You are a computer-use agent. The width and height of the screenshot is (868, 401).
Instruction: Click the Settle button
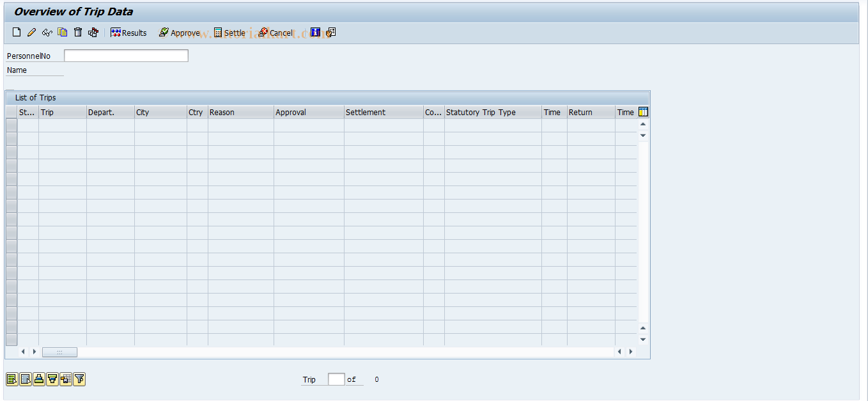229,33
